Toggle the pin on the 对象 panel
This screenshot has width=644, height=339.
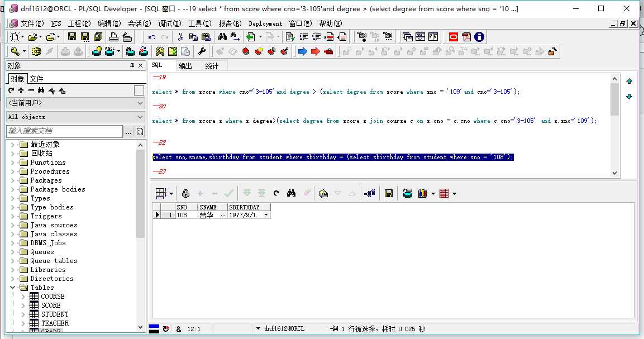click(x=132, y=66)
